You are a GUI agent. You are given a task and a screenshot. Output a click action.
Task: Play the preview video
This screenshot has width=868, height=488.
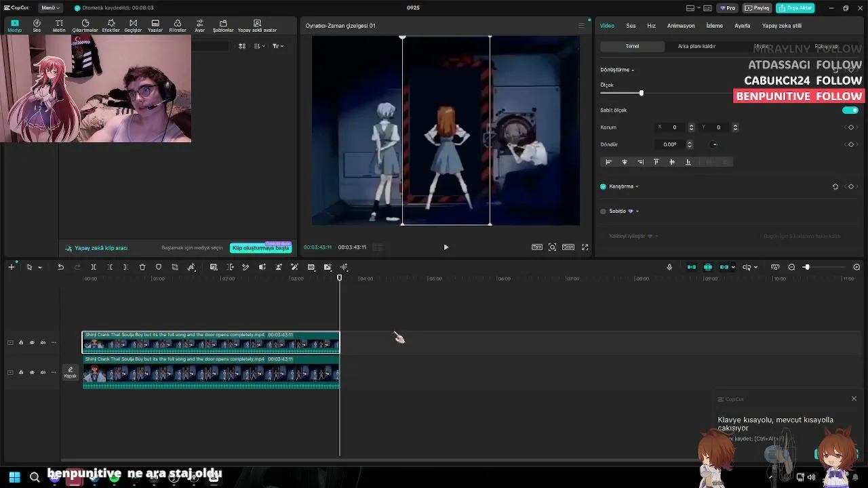pos(446,247)
